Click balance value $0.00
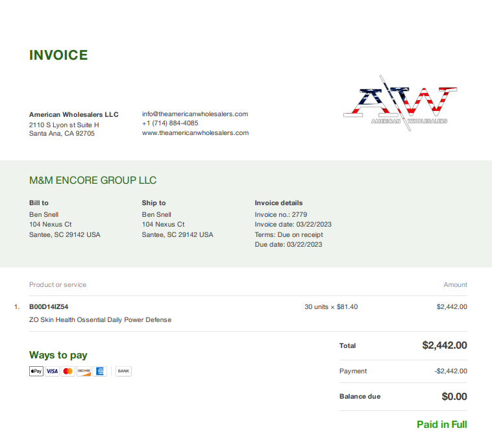 (454, 397)
